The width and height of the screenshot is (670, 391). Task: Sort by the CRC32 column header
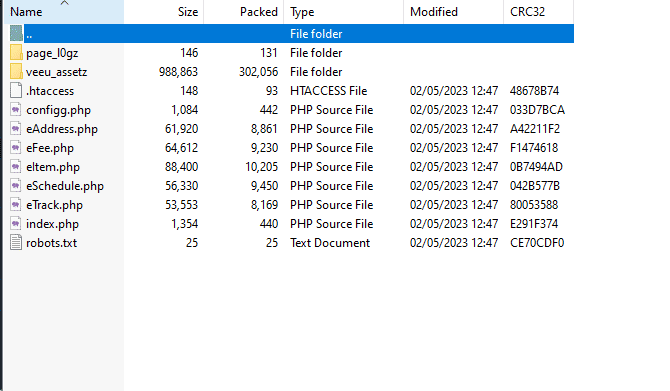(x=538, y=12)
